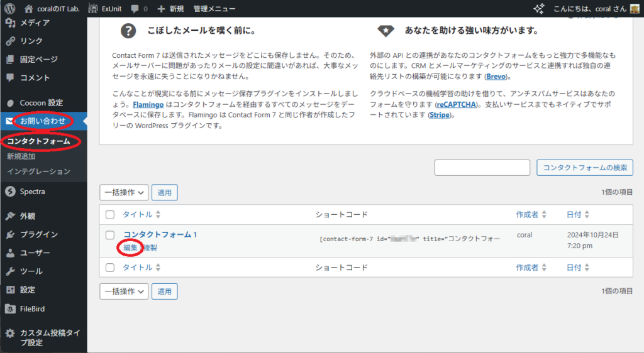This screenshot has width=644, height=353.
Task: Select インテグレーション submenu item
Action: coord(38,171)
